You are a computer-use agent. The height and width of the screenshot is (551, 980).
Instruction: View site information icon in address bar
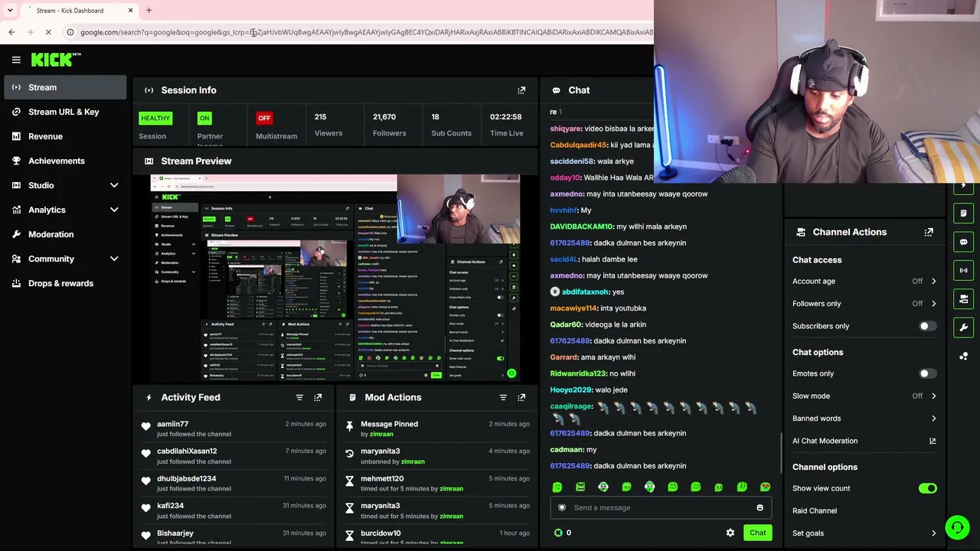coord(70,32)
